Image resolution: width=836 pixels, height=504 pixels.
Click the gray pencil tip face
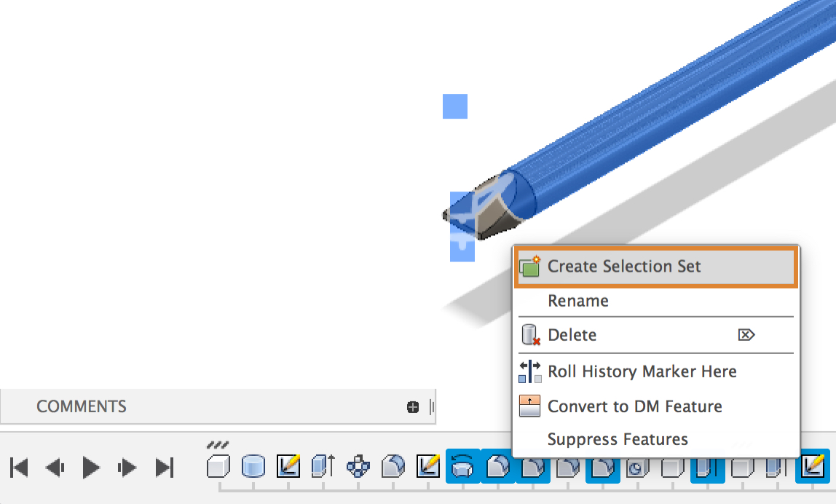click(x=494, y=216)
